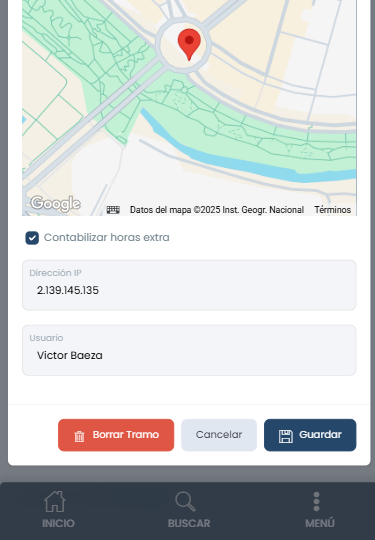Delete the segment with Borrar Tramo

pyautogui.click(x=116, y=435)
